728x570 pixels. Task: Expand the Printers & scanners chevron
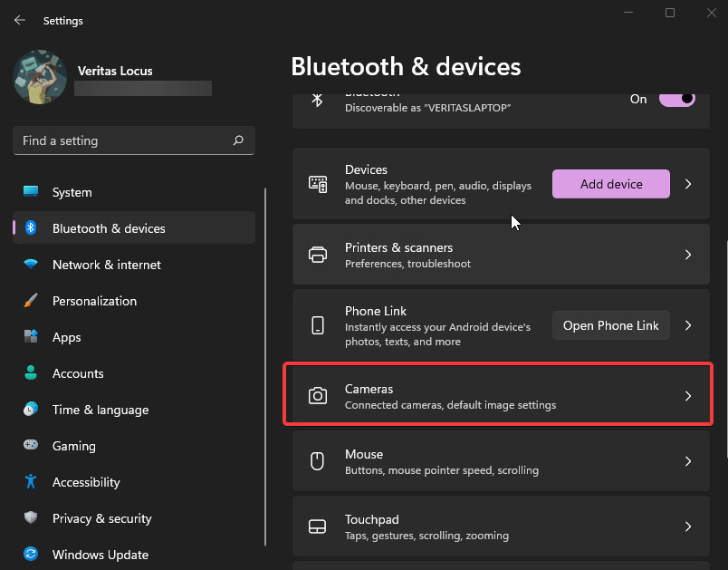[x=688, y=255]
